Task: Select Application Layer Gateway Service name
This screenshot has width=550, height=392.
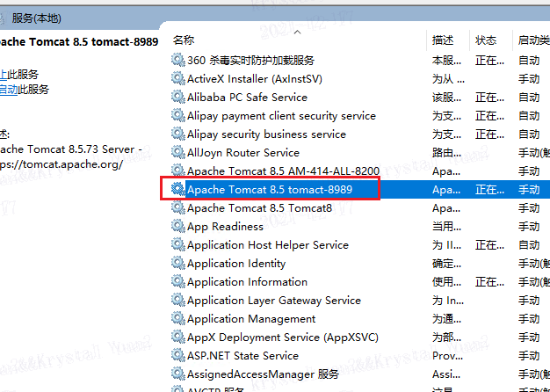Action: click(274, 301)
